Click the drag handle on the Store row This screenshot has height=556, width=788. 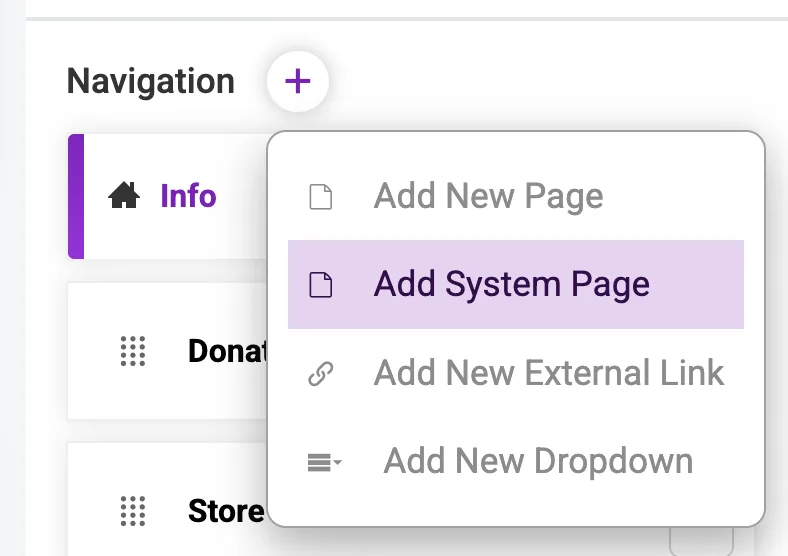coord(133,511)
